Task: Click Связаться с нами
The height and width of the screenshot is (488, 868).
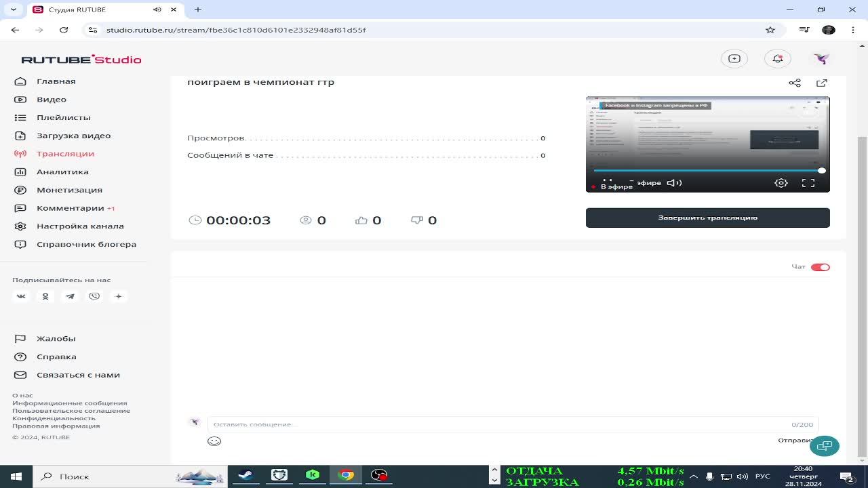Action: click(x=66, y=375)
